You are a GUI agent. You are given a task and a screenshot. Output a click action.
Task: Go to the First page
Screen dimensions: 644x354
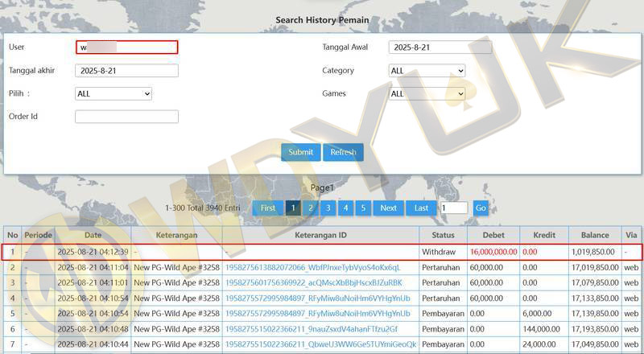tap(268, 208)
